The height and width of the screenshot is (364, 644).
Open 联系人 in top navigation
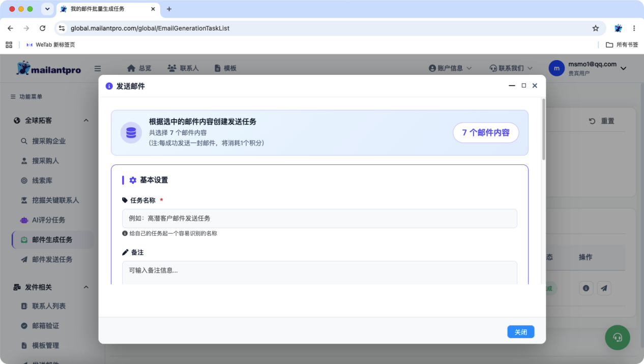[183, 68]
